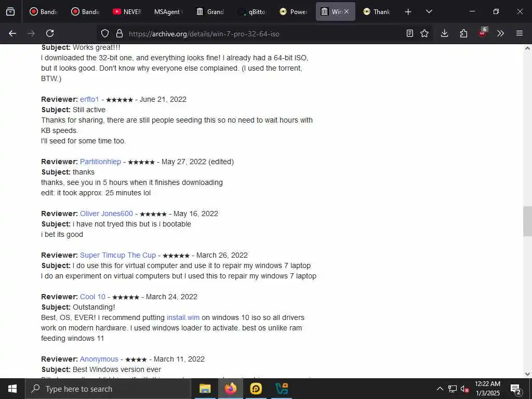List all tabs dropdown arrow

click(429, 11)
